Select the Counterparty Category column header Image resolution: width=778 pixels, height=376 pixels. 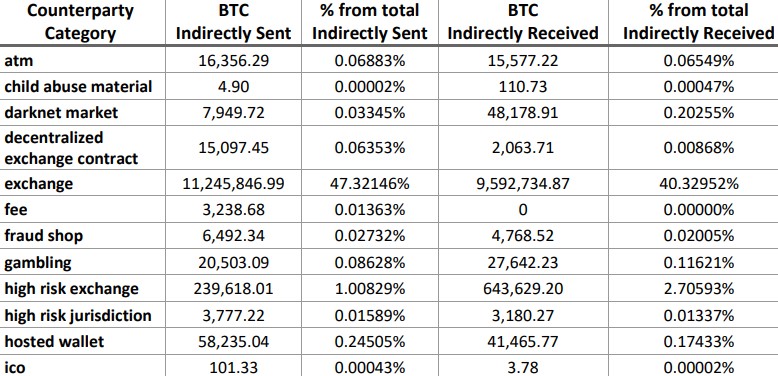click(80, 22)
